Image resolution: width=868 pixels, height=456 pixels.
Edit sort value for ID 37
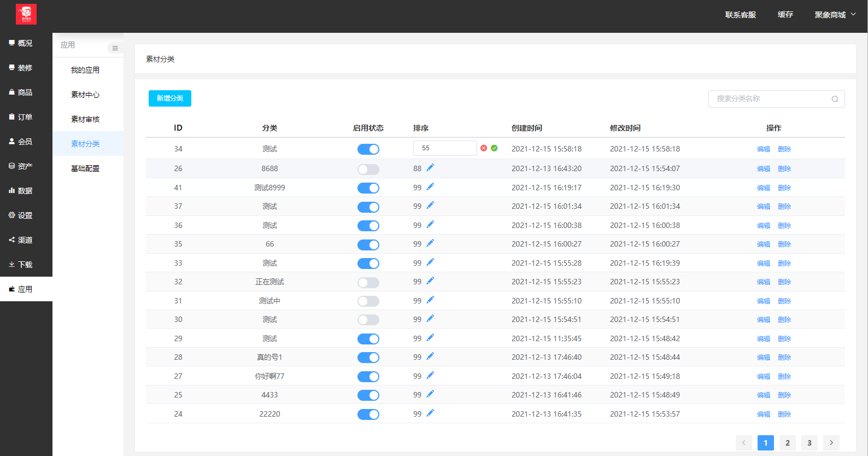coord(430,205)
